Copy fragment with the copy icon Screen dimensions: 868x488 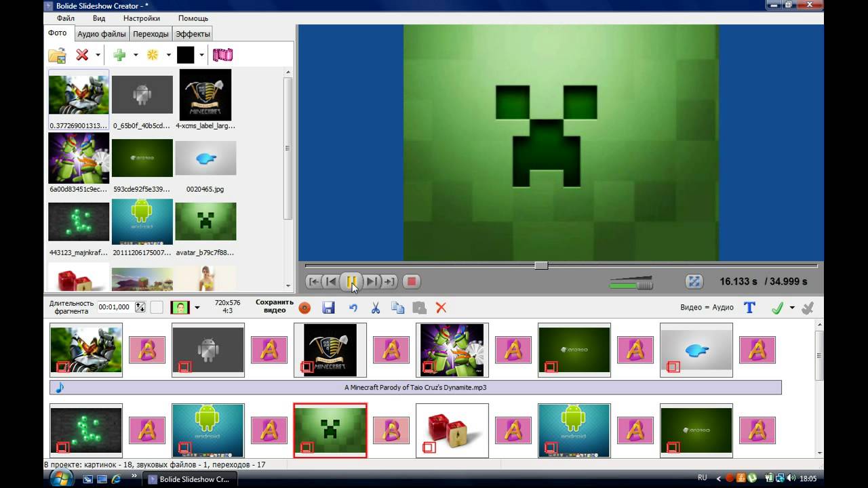(x=398, y=308)
